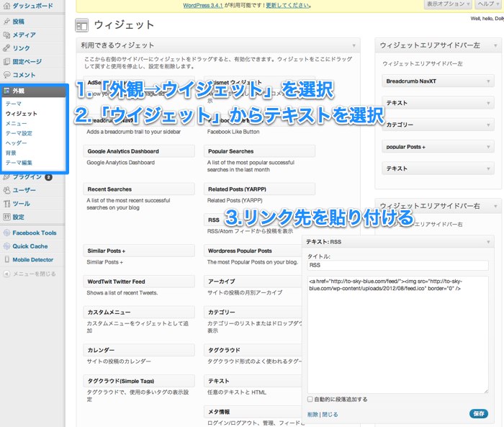Select the Wordpress Popular Posts widget
The image size is (504, 427).
pos(253,251)
